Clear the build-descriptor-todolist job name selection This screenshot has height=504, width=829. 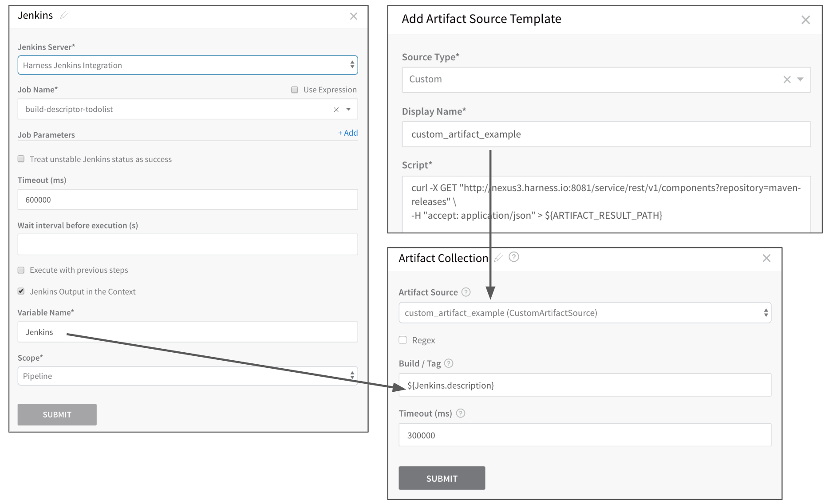[x=336, y=110]
